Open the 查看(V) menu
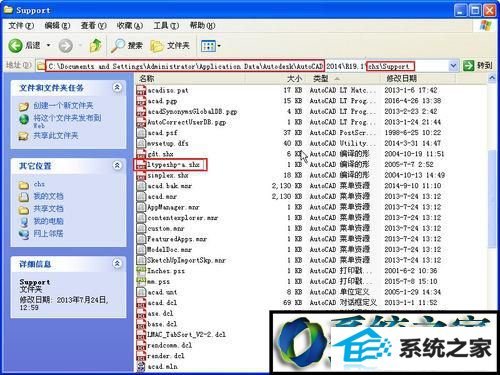Screen dimensions: 500x375 pos(93,25)
